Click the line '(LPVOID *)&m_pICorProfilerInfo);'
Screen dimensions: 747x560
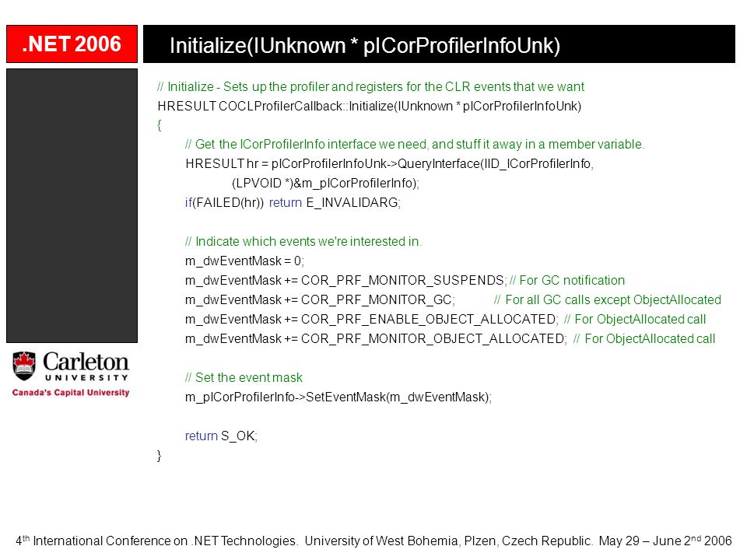point(325,184)
